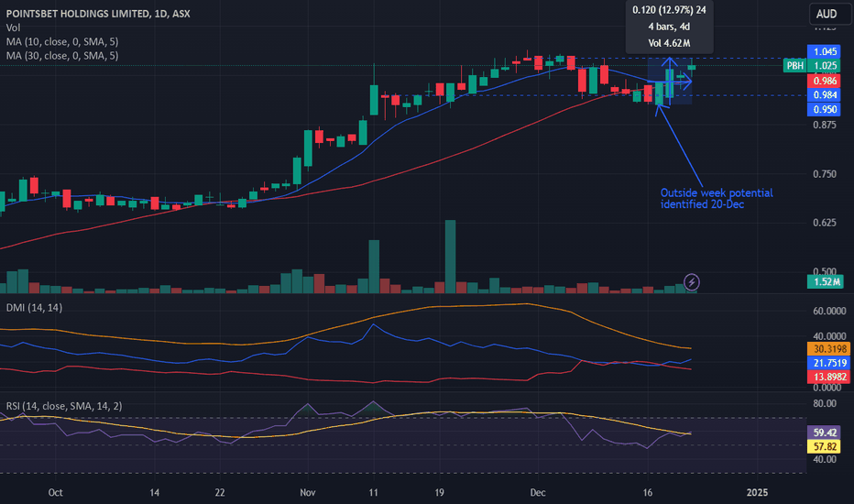
Task: Click the 0.625 price scale label
Action: 824,223
